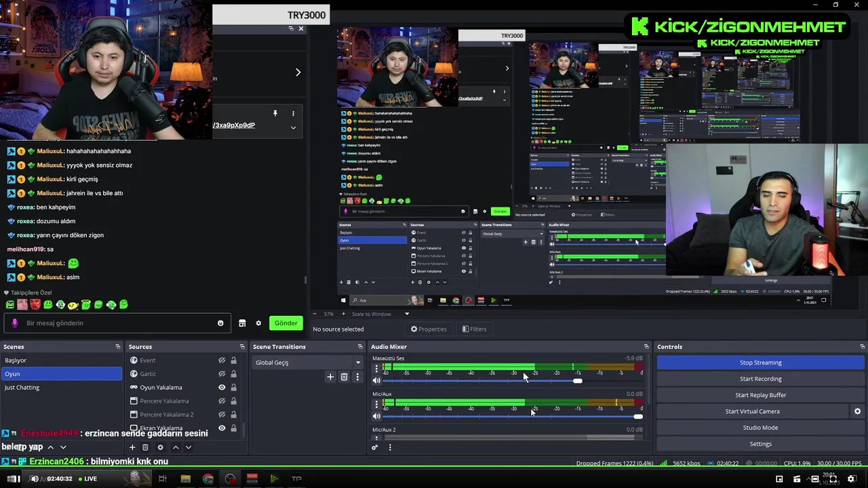
Task: Click the pin icon in chat panel
Action: point(275,113)
